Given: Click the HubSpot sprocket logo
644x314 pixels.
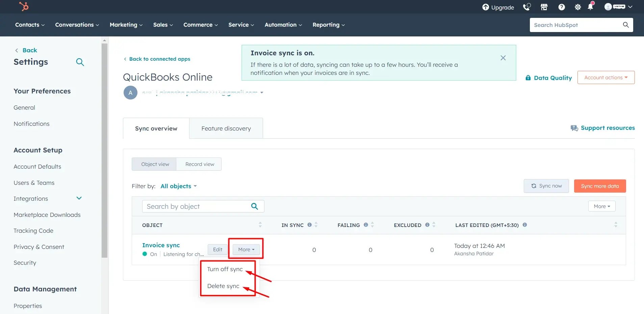Looking at the screenshot, I should 24,6.
